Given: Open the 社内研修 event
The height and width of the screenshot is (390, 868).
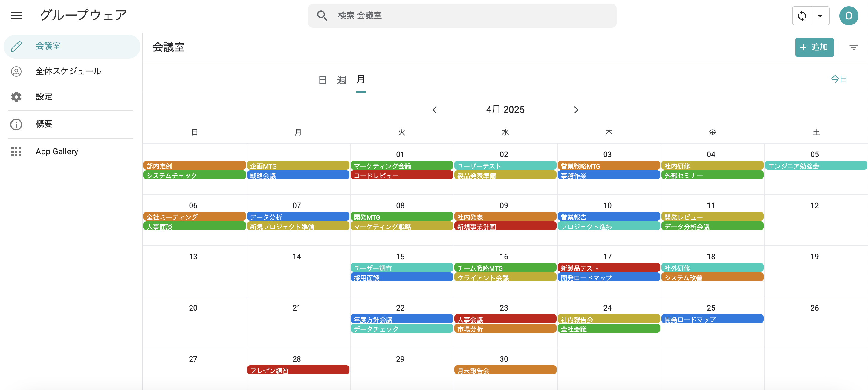Looking at the screenshot, I should [712, 166].
